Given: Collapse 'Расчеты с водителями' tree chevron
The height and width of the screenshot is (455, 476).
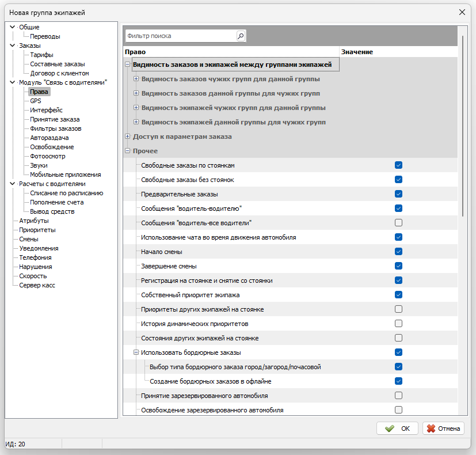Looking at the screenshot, I should point(13,184).
